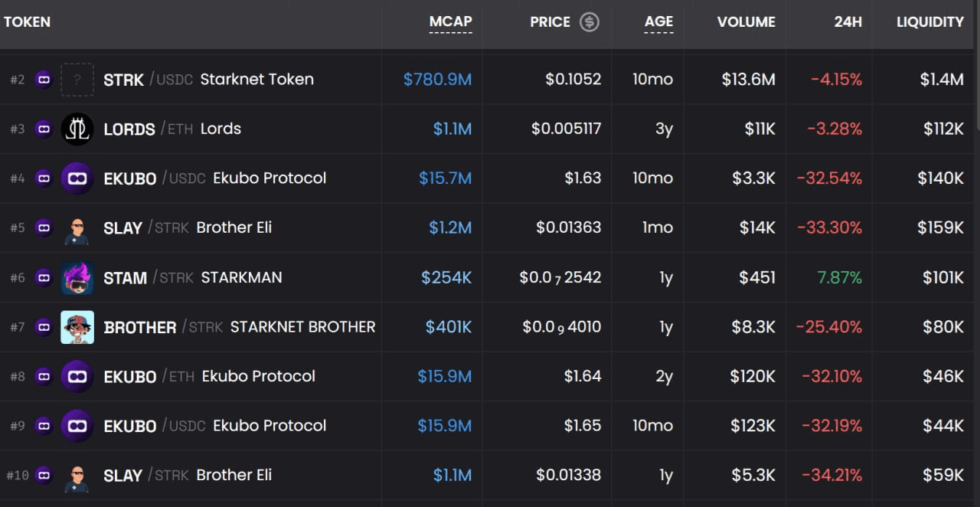Click the green 7.87% change value
This screenshot has width=980, height=507.
coord(839,277)
